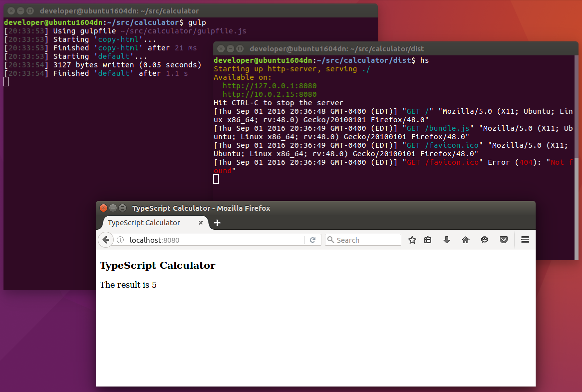Go to Firefox home page icon
This screenshot has width=582, height=392.
(465, 240)
